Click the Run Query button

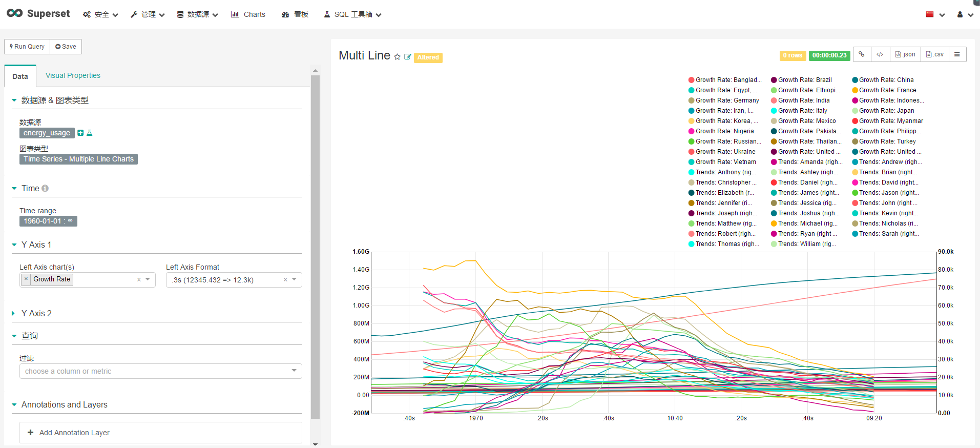pos(27,47)
